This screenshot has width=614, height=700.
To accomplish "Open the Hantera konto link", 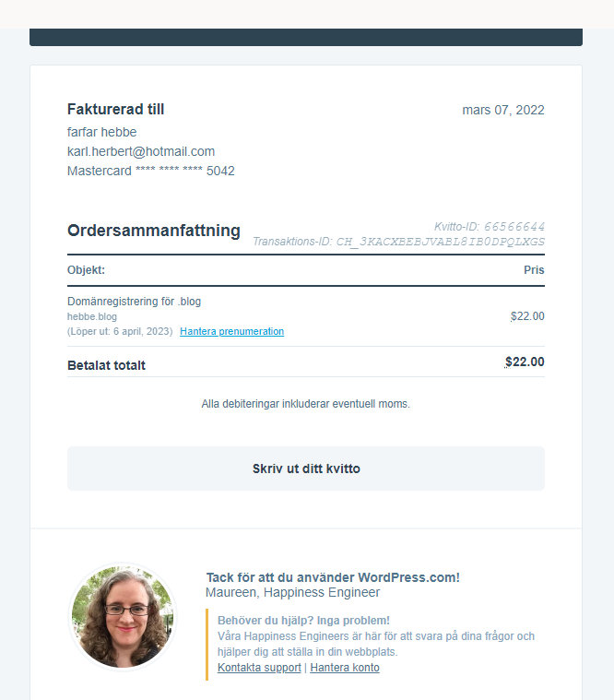I will pyautogui.click(x=344, y=668).
